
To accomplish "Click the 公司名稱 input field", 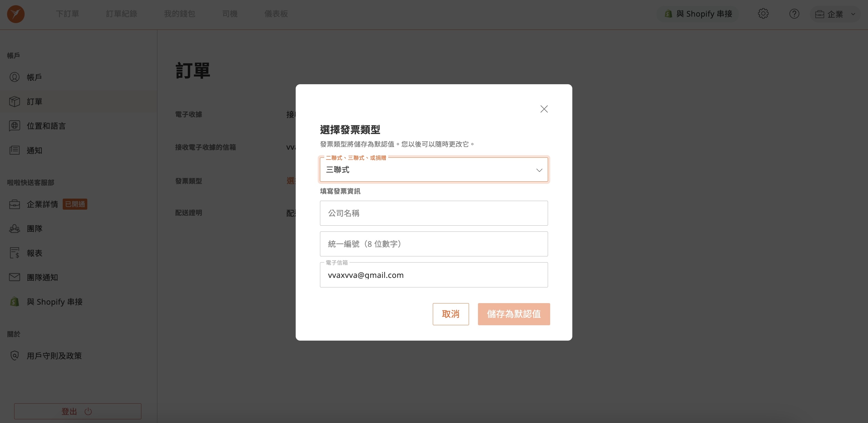I will 434,213.
